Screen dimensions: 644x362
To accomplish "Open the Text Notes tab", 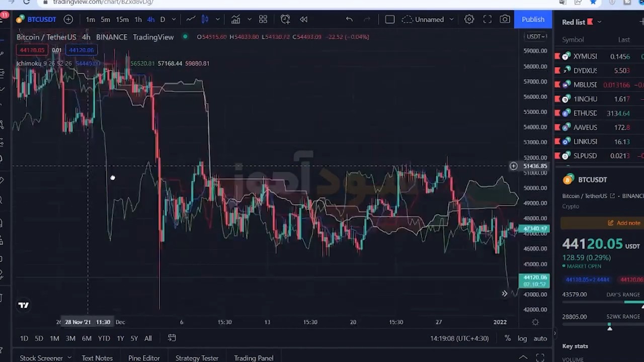I will pos(97,357).
